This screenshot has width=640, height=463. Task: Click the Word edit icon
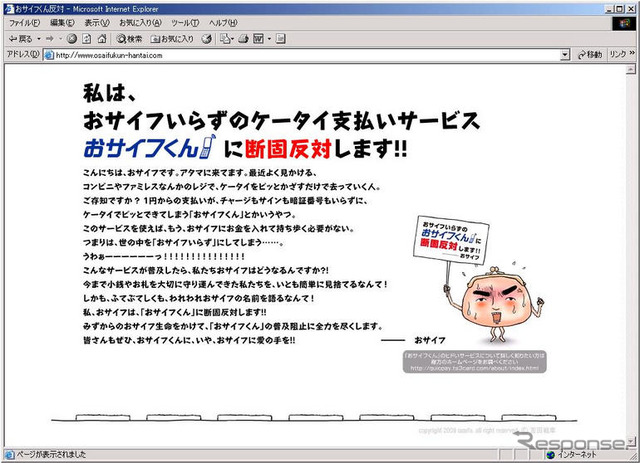[x=258, y=39]
